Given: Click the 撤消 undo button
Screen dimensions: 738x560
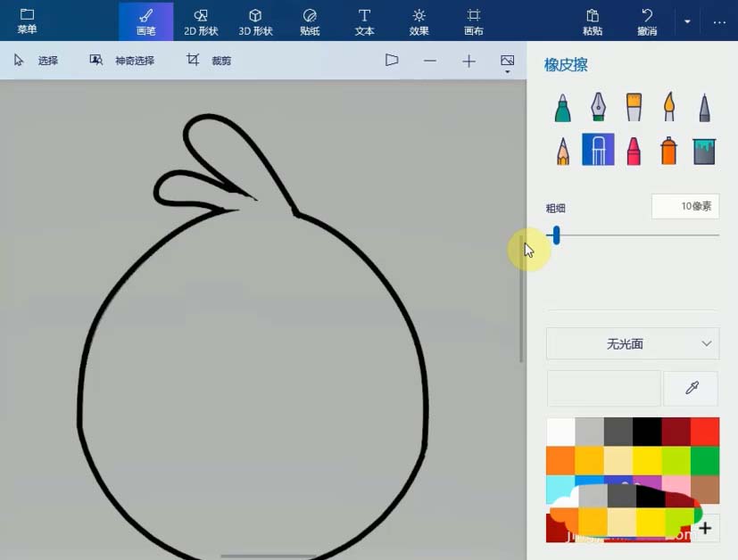Looking at the screenshot, I should click(x=647, y=21).
